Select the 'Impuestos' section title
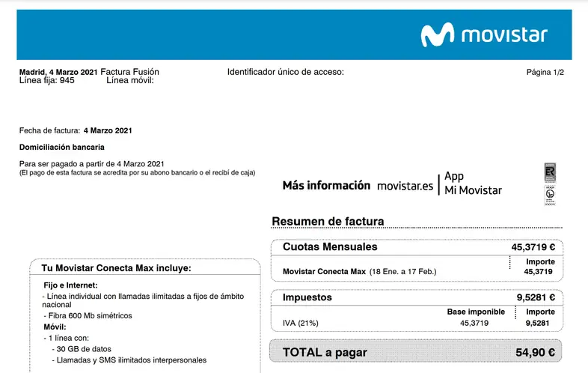Viewport: 588px width, 373px height. [x=307, y=297]
